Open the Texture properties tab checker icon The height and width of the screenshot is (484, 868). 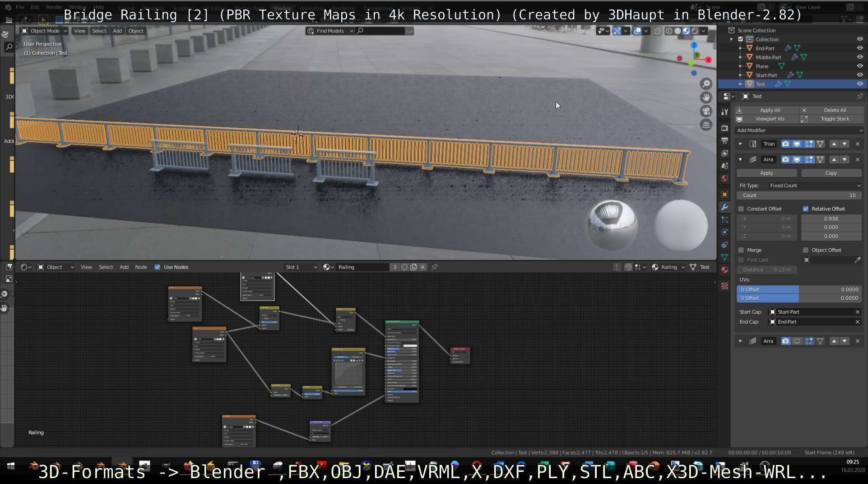pyautogui.click(x=724, y=286)
